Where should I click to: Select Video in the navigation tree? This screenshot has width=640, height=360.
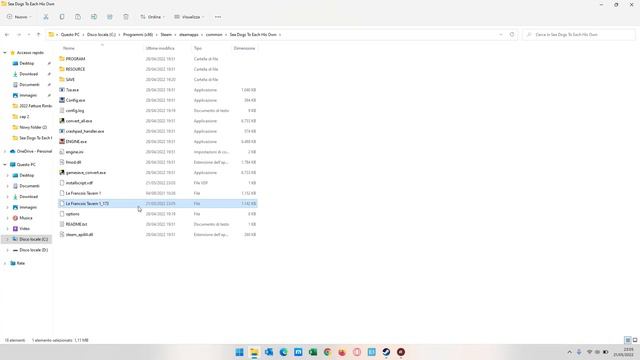[24, 229]
